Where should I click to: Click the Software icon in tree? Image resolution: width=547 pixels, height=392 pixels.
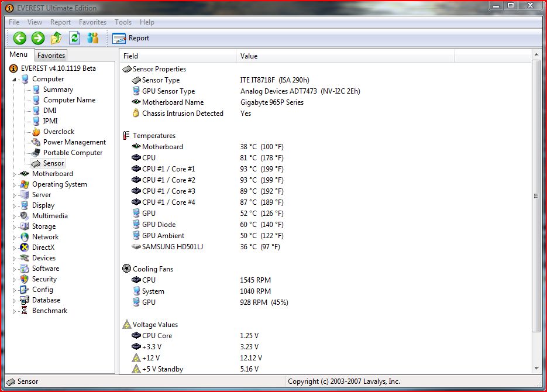click(x=25, y=268)
